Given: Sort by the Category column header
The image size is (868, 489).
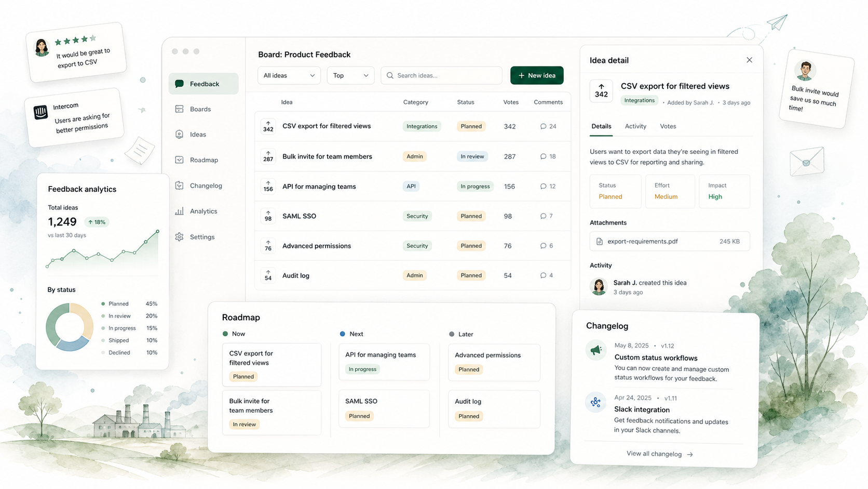Looking at the screenshot, I should (x=416, y=102).
